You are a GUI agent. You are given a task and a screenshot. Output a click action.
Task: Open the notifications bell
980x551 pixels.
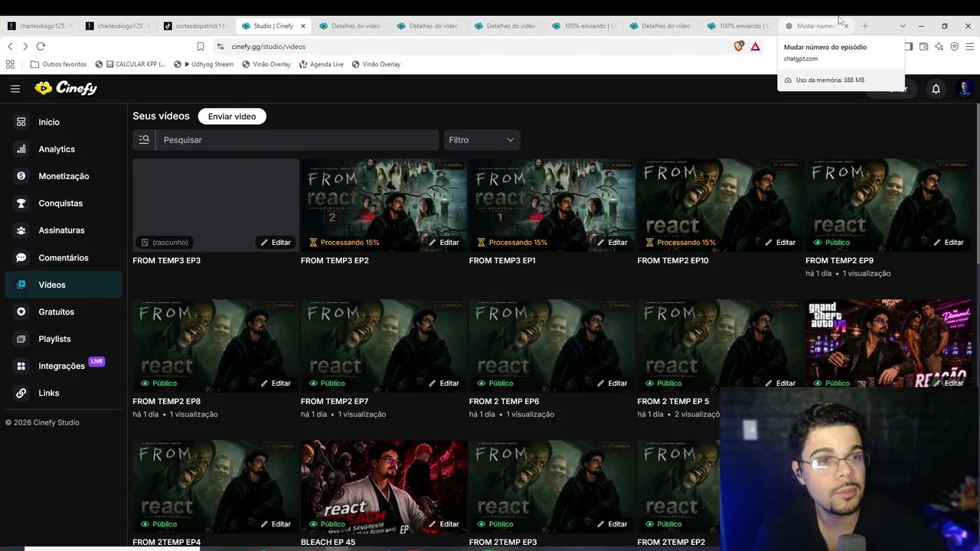tap(936, 89)
